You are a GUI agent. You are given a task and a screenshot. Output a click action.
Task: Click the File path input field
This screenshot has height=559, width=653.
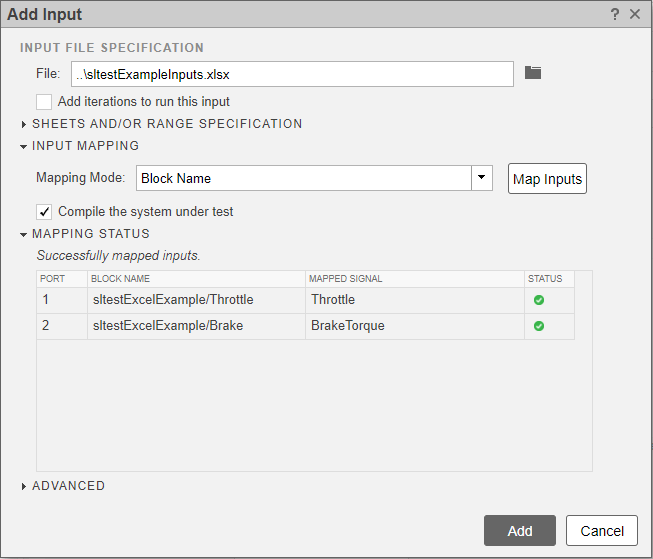point(292,74)
